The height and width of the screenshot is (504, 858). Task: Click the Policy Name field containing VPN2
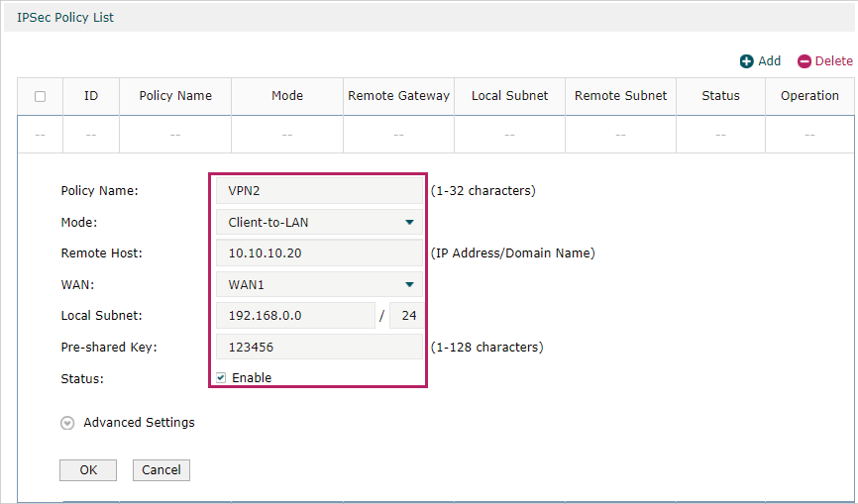point(319,191)
